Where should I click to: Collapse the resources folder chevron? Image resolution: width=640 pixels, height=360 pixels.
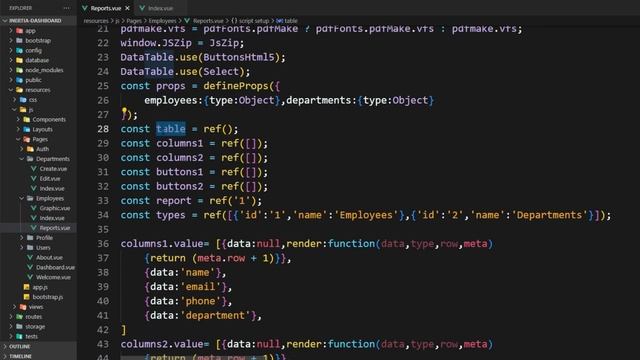[11, 90]
